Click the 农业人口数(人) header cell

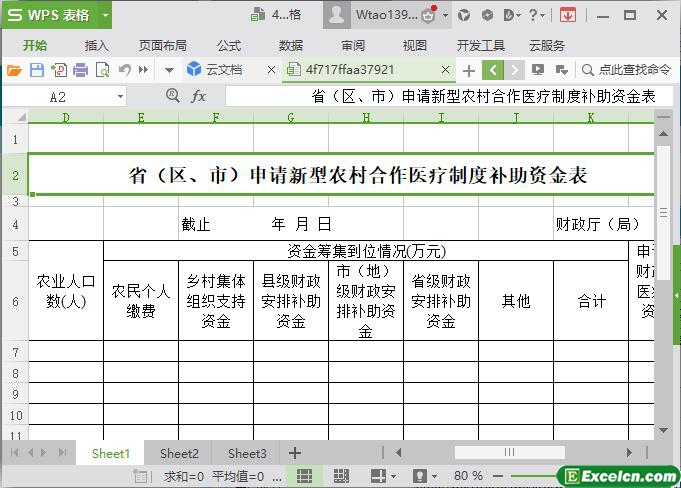(66, 290)
